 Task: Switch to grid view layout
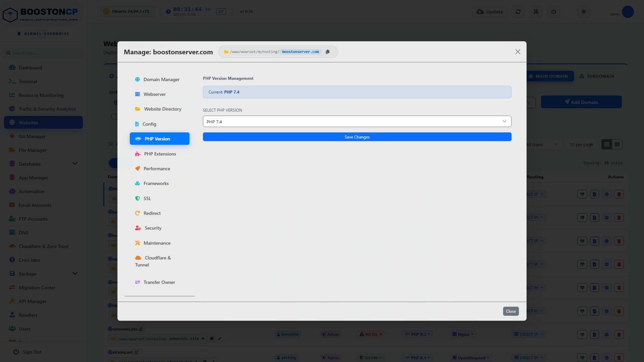(x=617, y=144)
